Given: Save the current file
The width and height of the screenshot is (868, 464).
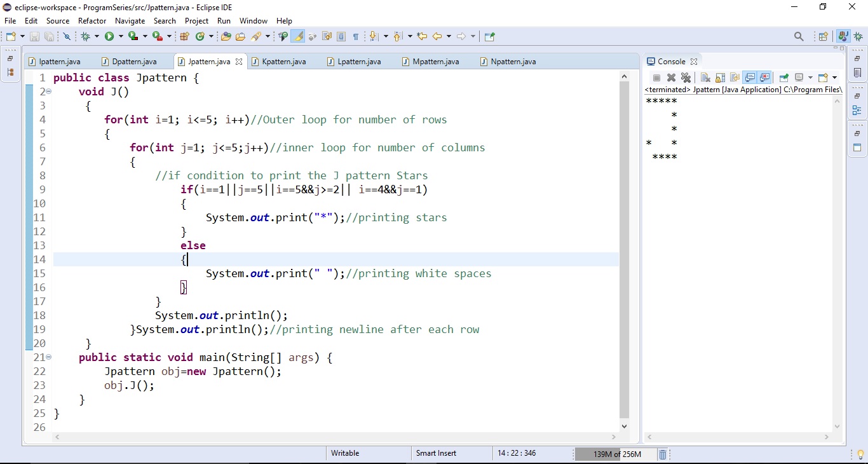Looking at the screenshot, I should (34, 36).
